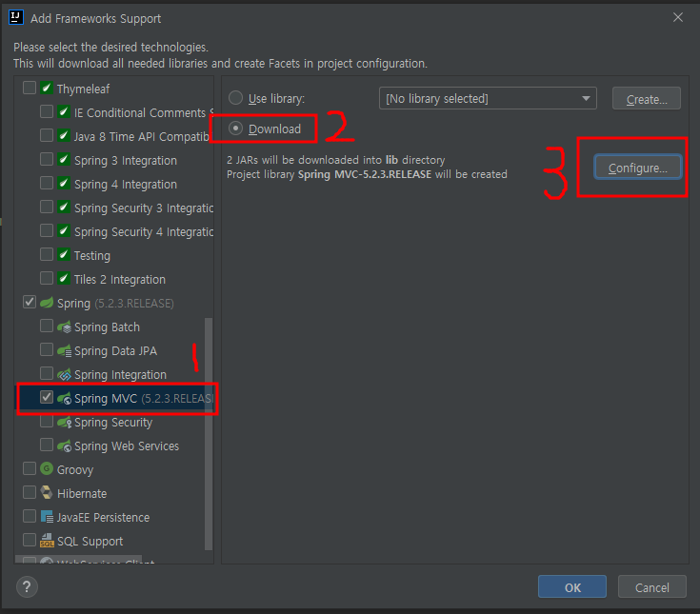Select the Groovy row label

[75, 470]
